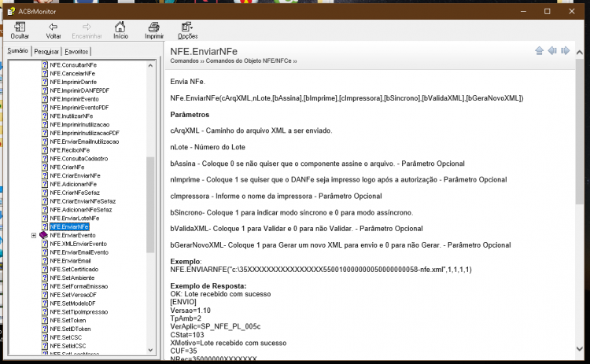Click tree panel scroll-down arrow
590x364 pixels.
point(150,350)
